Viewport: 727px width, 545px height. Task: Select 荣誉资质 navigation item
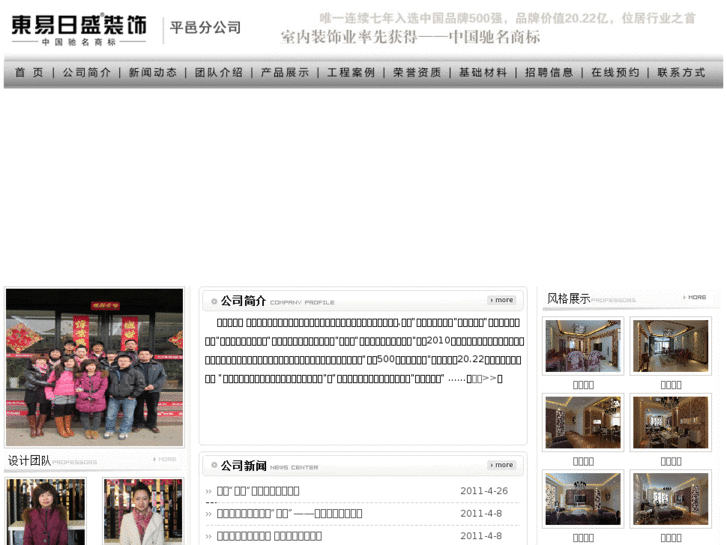[x=417, y=72]
